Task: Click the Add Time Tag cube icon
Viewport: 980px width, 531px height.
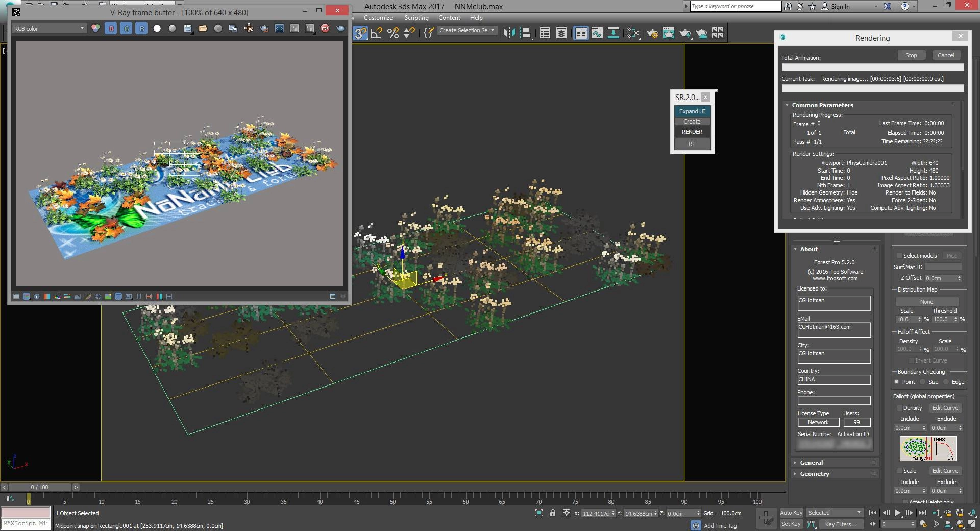Action: pyautogui.click(x=695, y=525)
